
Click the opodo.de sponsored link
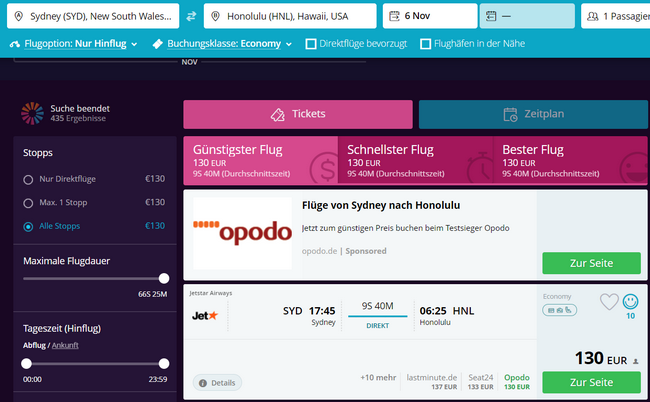click(319, 251)
